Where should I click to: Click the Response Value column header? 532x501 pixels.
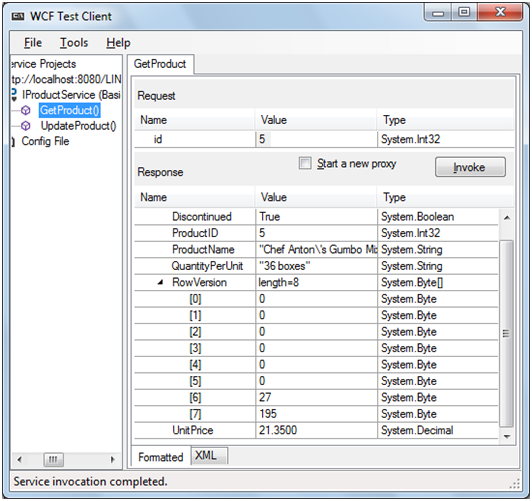coord(316,197)
